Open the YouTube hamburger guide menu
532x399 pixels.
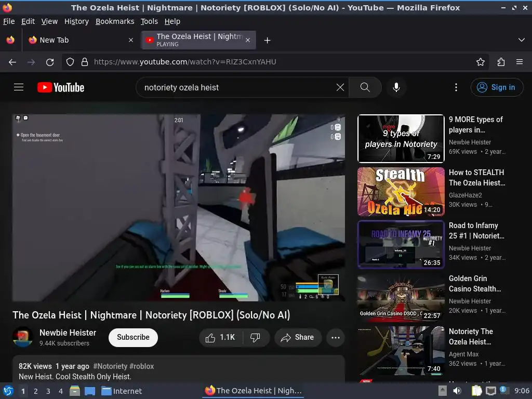[19, 87]
